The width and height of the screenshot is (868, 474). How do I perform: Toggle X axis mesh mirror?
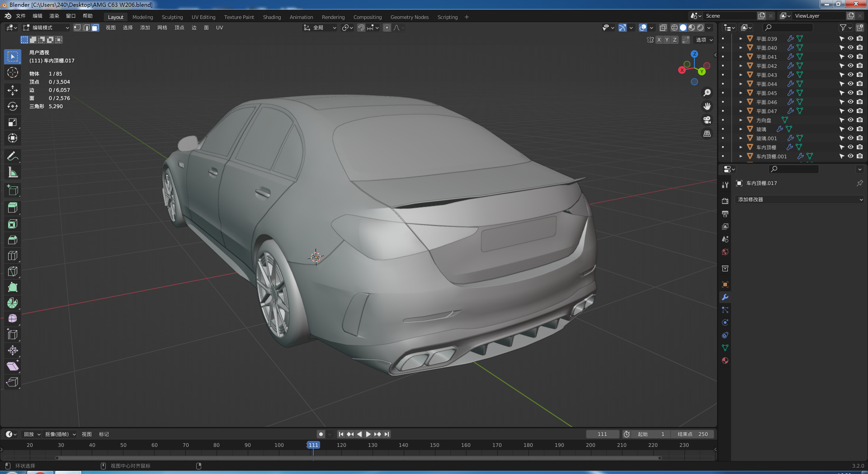tap(659, 40)
